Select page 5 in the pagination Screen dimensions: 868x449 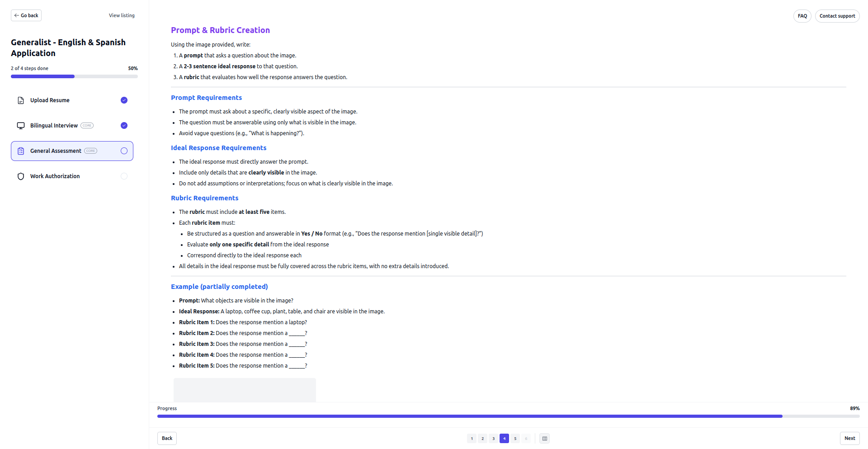[515, 438]
